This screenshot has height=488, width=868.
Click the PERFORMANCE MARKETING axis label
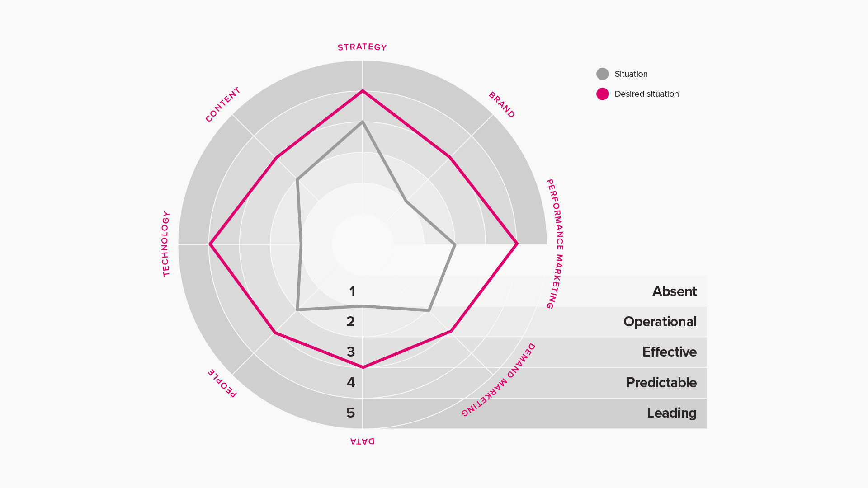555,244
